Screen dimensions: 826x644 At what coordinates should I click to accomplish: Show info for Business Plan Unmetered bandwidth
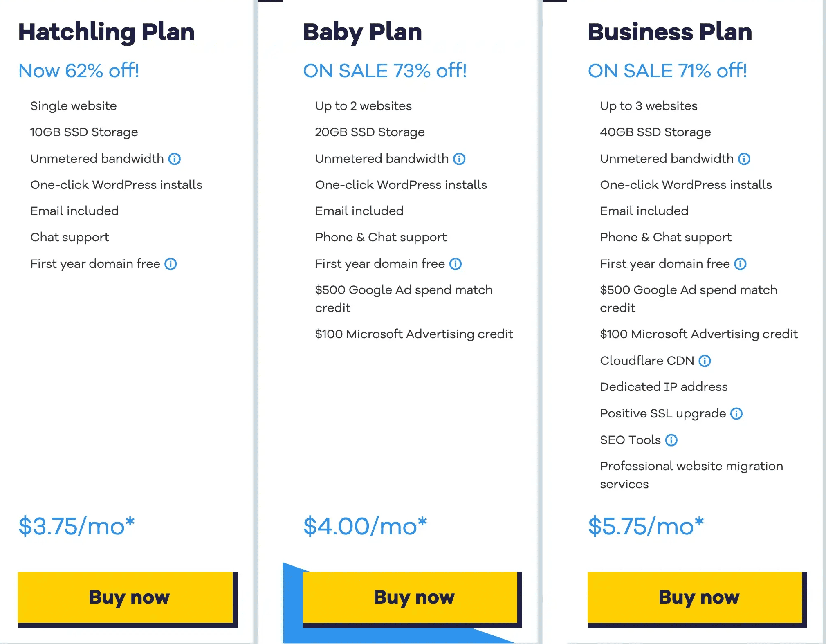(x=744, y=159)
